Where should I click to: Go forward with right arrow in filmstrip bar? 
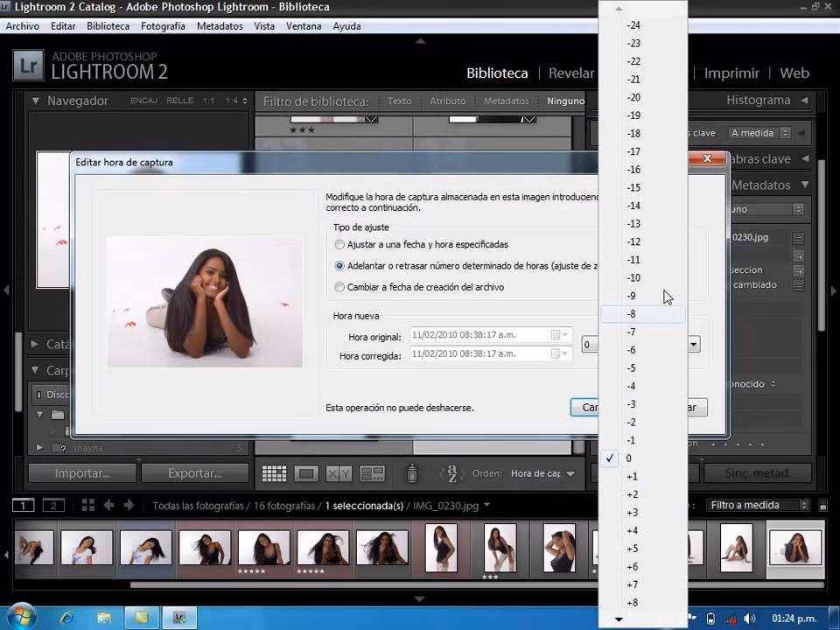pos(129,505)
